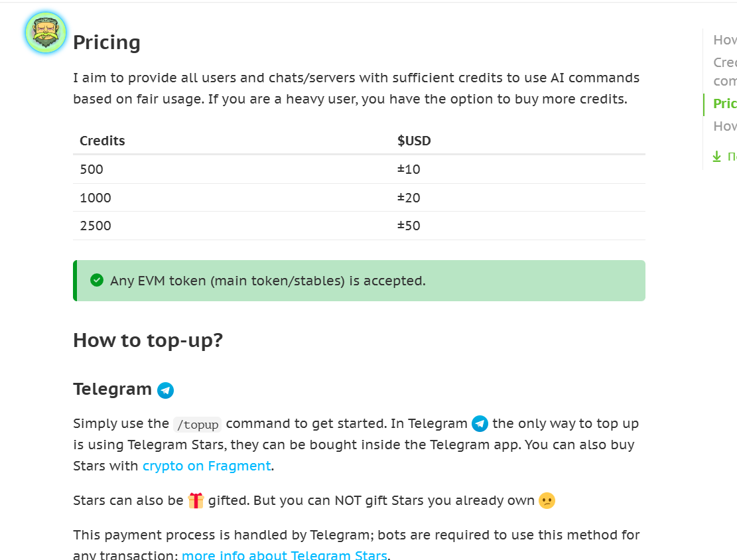Select the 2500 credits table cell
The height and width of the screenshot is (560, 737).
point(96,226)
